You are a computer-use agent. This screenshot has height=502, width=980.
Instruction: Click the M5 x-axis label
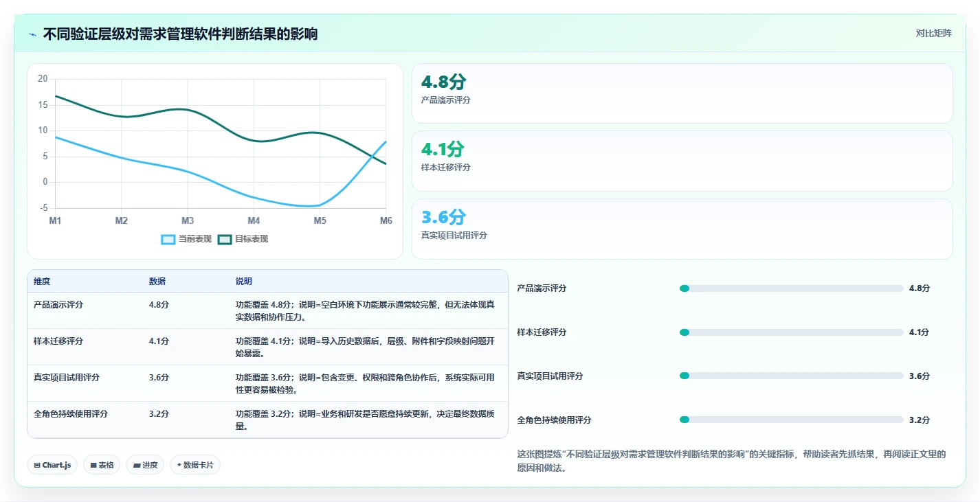point(320,220)
